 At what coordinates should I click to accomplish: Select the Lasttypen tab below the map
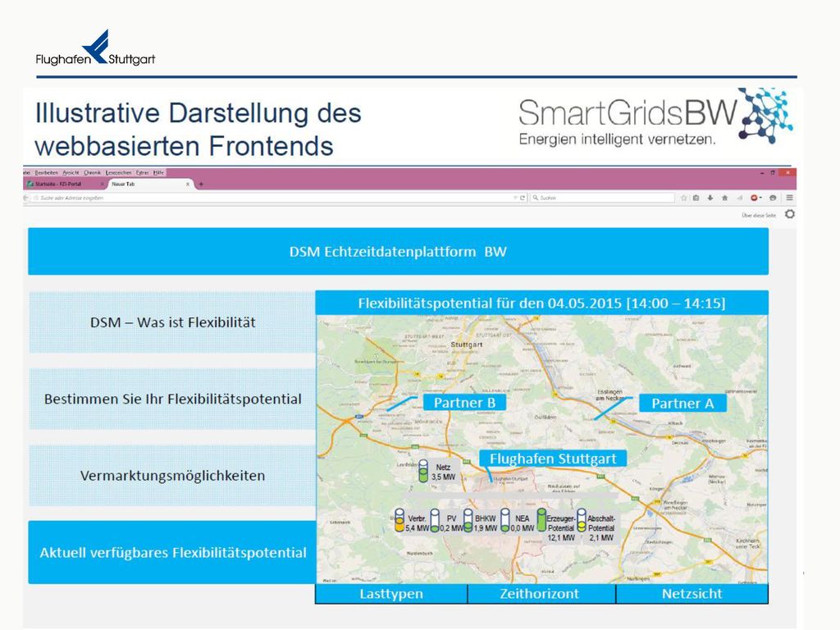[391, 594]
